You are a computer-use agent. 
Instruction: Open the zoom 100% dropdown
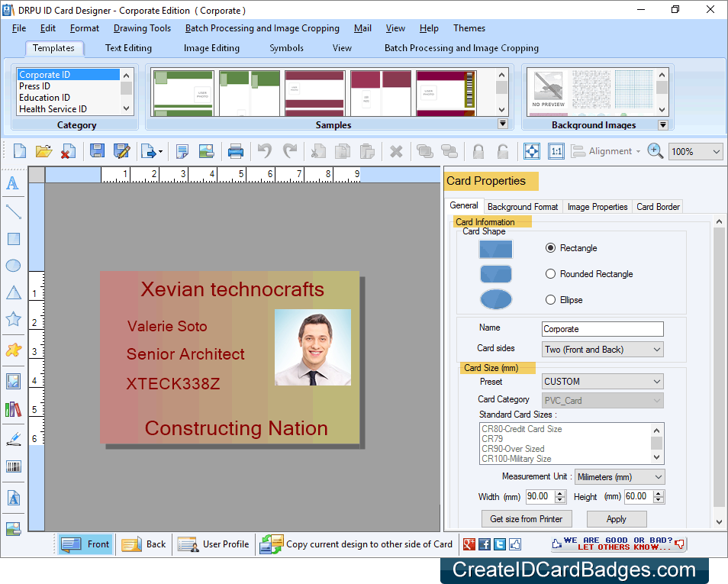pyautogui.click(x=695, y=151)
